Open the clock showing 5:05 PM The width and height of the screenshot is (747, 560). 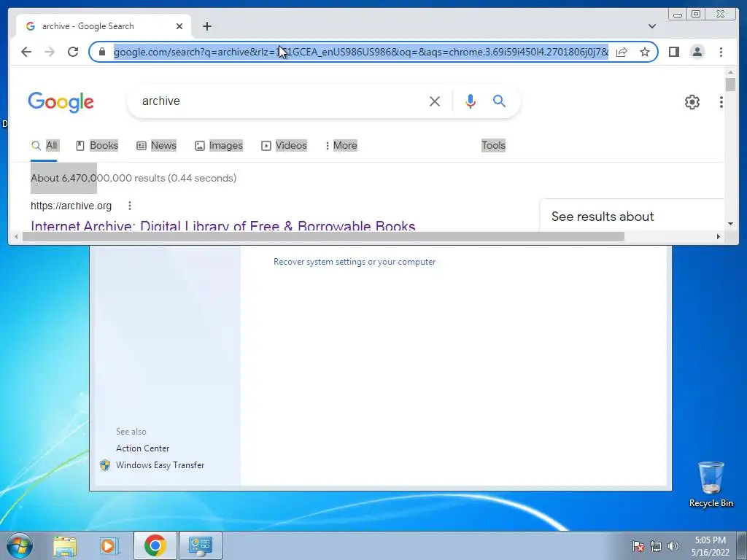tap(710, 546)
